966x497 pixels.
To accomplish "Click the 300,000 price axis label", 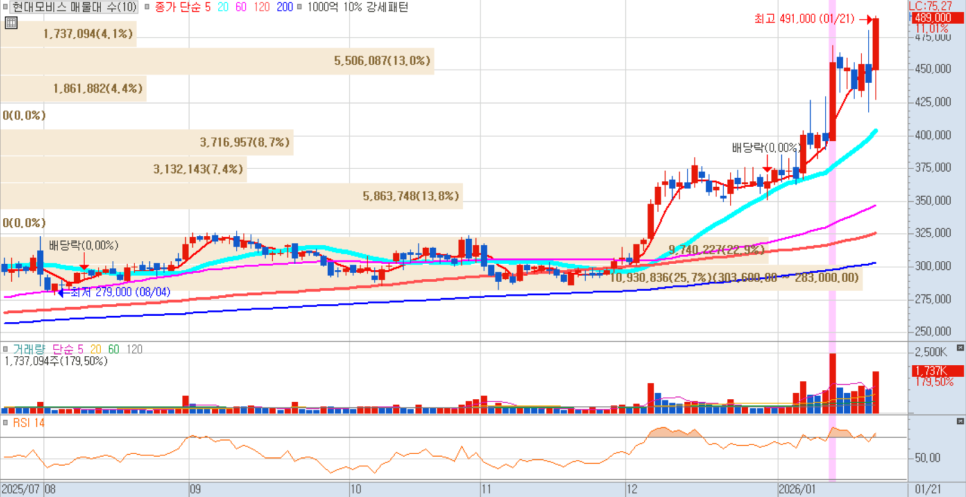I will coord(932,266).
